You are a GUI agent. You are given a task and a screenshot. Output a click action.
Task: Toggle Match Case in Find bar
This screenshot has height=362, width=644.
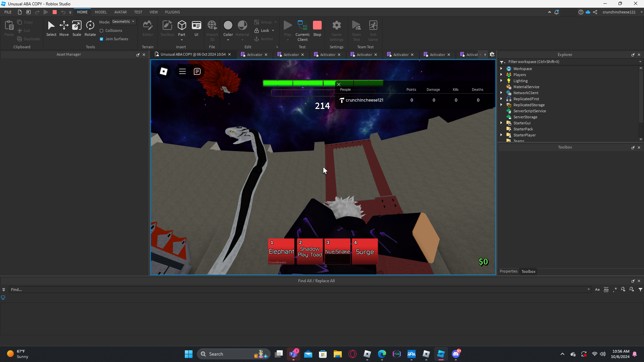597,290
